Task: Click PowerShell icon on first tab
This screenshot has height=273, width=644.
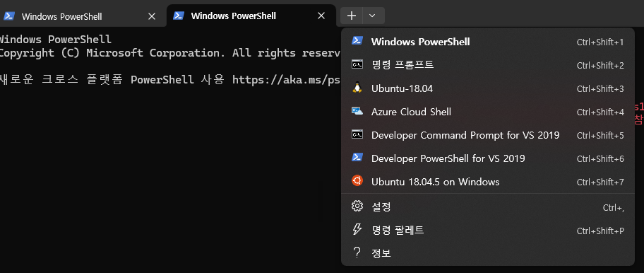Action: (9, 16)
